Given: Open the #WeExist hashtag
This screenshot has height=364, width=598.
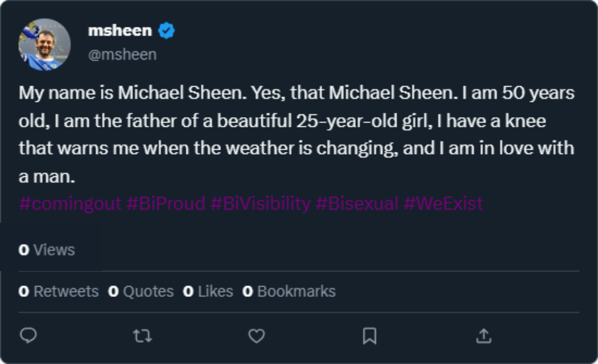Looking at the screenshot, I should pyautogui.click(x=443, y=203).
